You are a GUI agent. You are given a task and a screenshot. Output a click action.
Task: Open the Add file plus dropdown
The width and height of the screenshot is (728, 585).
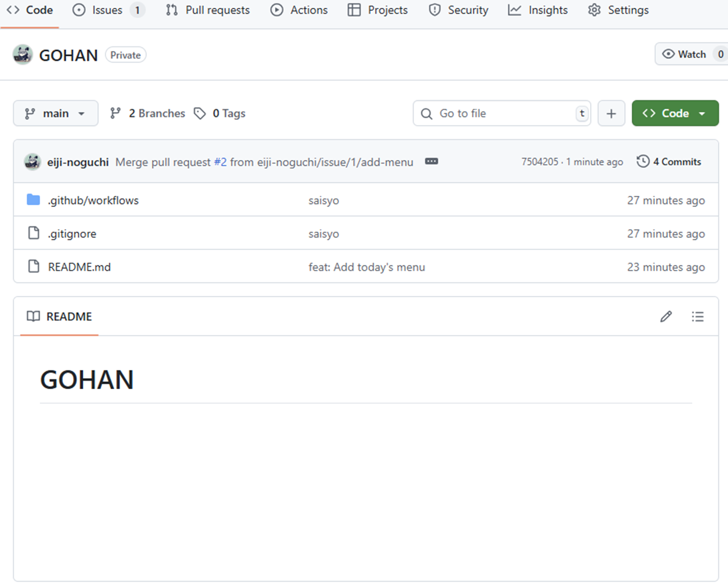[x=611, y=113]
